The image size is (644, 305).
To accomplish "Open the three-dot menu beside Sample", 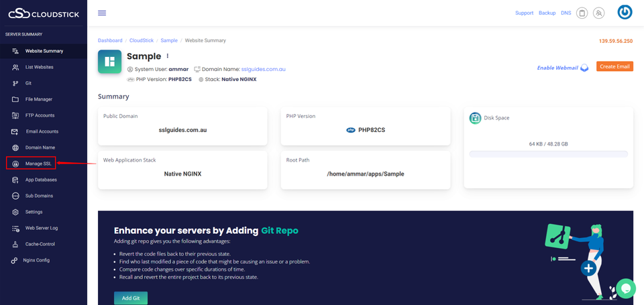I will pyautogui.click(x=168, y=56).
